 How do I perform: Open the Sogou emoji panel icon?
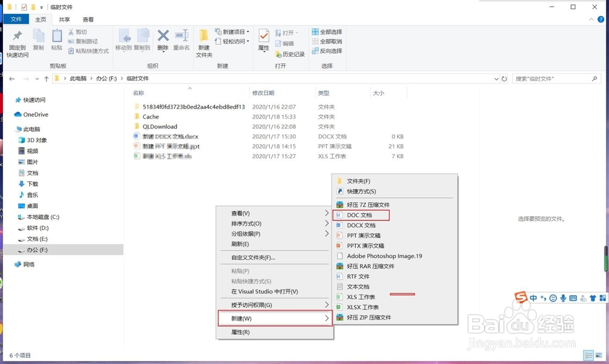[553, 298]
